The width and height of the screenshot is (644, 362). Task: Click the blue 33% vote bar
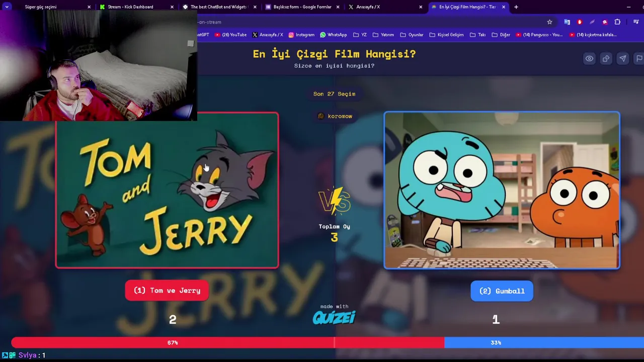click(x=544, y=342)
